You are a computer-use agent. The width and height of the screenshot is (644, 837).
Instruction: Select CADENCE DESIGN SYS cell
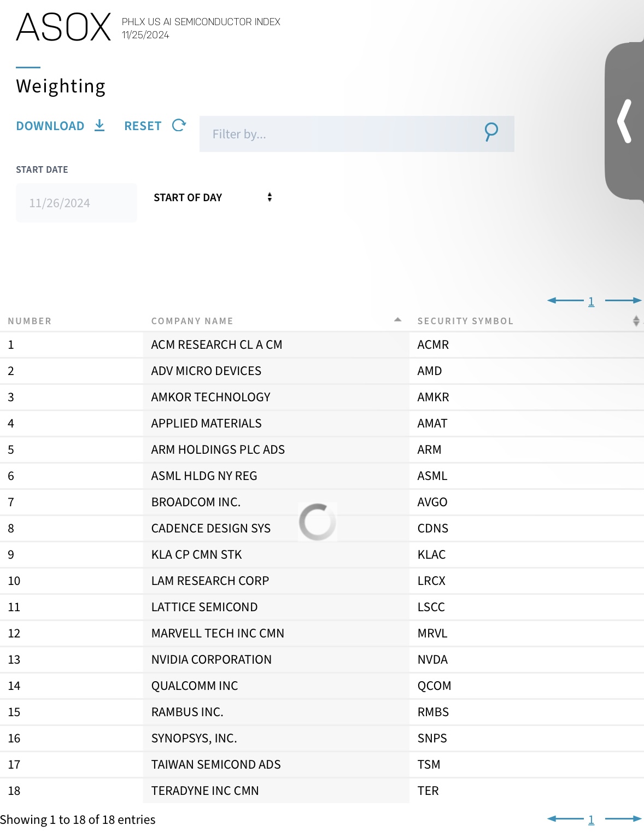click(276, 528)
